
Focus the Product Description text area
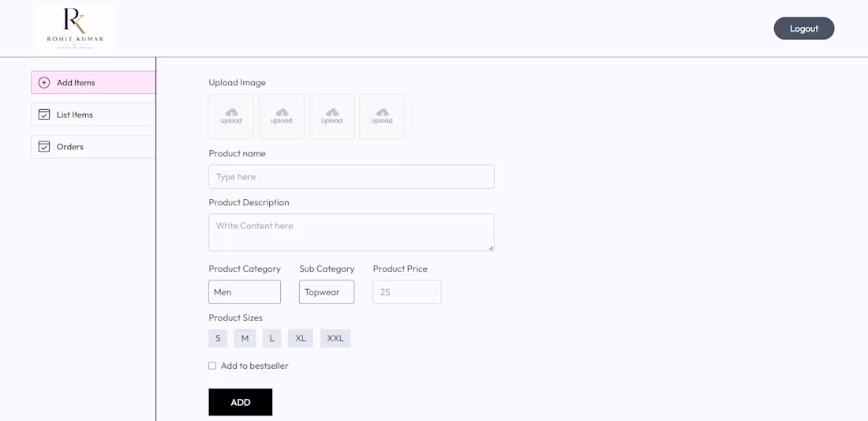pos(351,232)
